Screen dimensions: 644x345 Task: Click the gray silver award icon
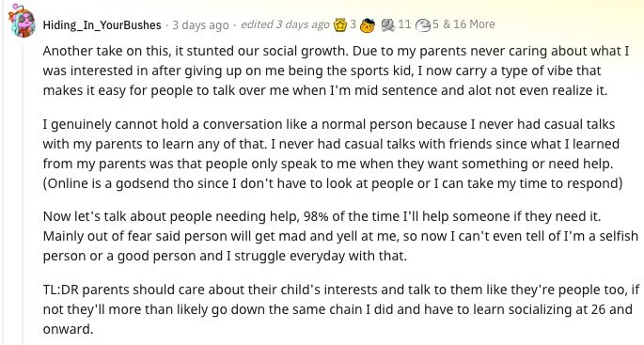coord(388,25)
